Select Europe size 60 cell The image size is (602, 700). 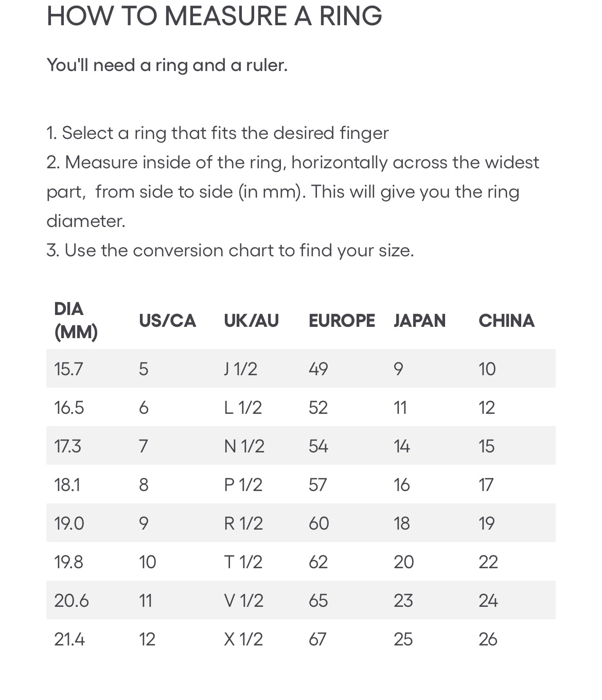[x=318, y=523]
